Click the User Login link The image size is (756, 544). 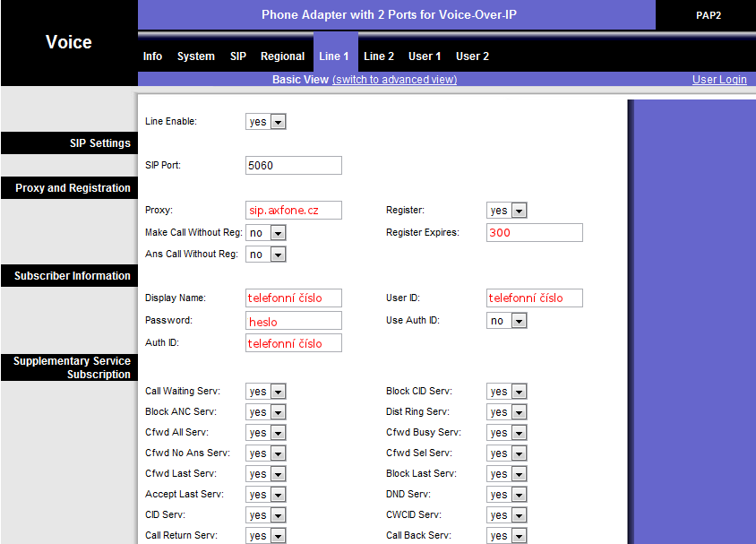coord(719,80)
